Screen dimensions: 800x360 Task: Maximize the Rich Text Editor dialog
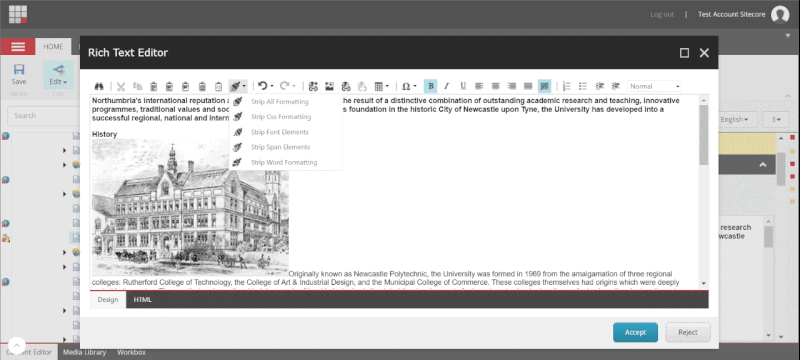tap(685, 53)
